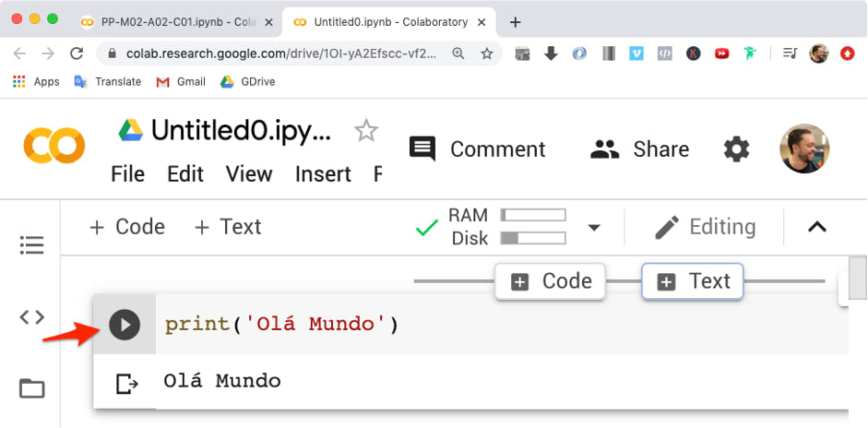Click the Chrome profile avatar in toolbar
Viewport: 868px width, 428px height.
coord(819,53)
